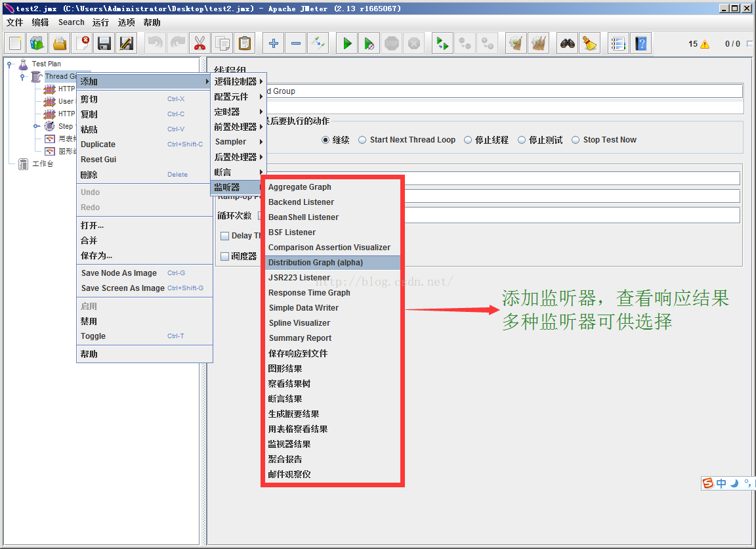This screenshot has width=756, height=549.
Task: Open the 编辑 menu
Action: (x=40, y=22)
